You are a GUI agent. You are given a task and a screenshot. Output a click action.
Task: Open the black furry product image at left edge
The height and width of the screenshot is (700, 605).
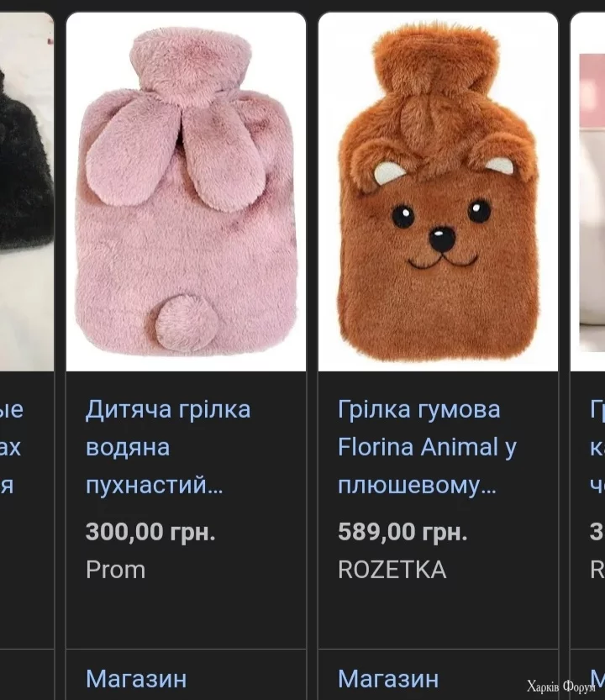[x=27, y=192]
